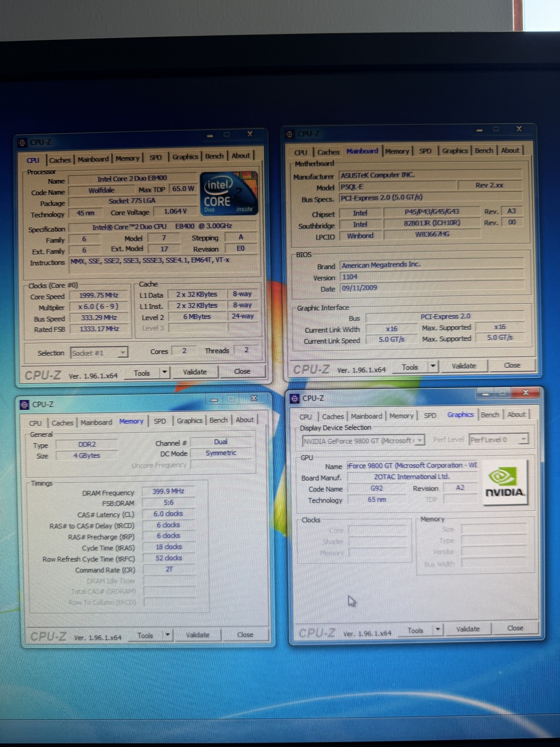Switch to Mainboard tab in CPU window
Viewport: 560px width, 747px height.
[x=93, y=159]
